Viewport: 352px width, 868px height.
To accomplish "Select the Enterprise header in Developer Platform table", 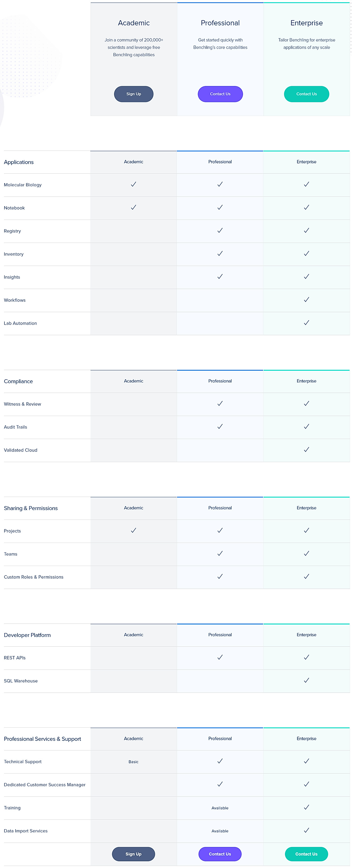I will (306, 635).
